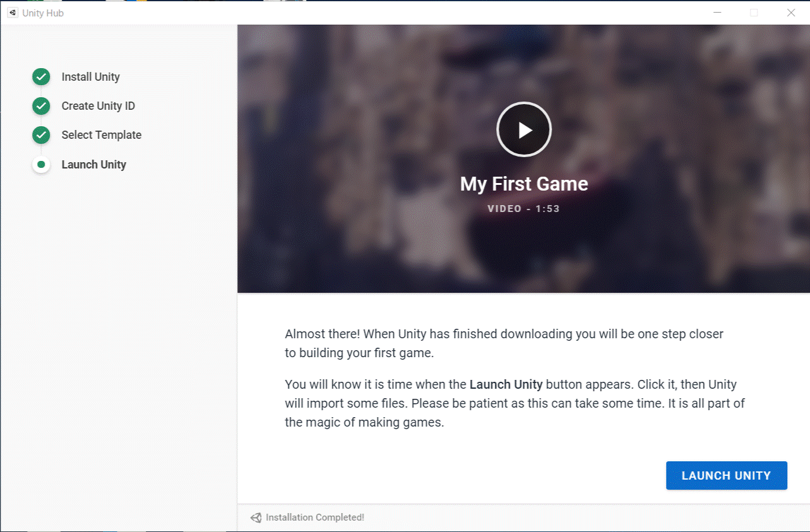
Task: Select the Launch Unity step in sidebar
Action: click(93, 165)
